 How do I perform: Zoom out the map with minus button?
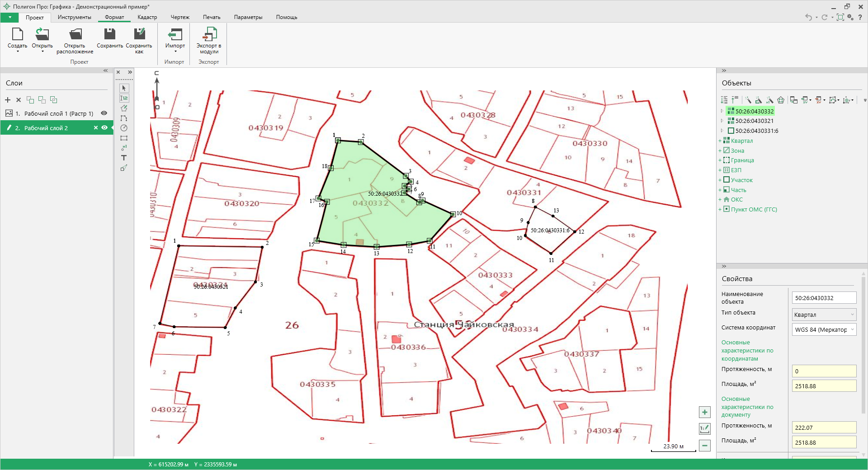(x=704, y=446)
